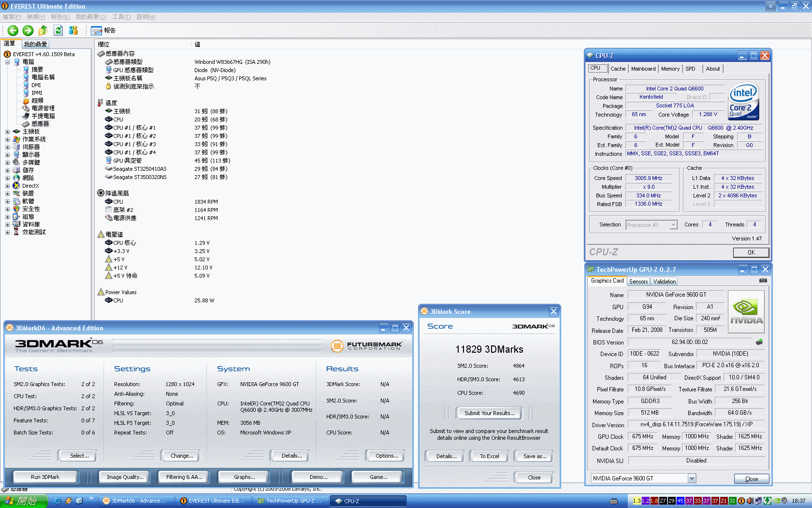Click the Change... settings button
812x508 pixels.
point(182,456)
